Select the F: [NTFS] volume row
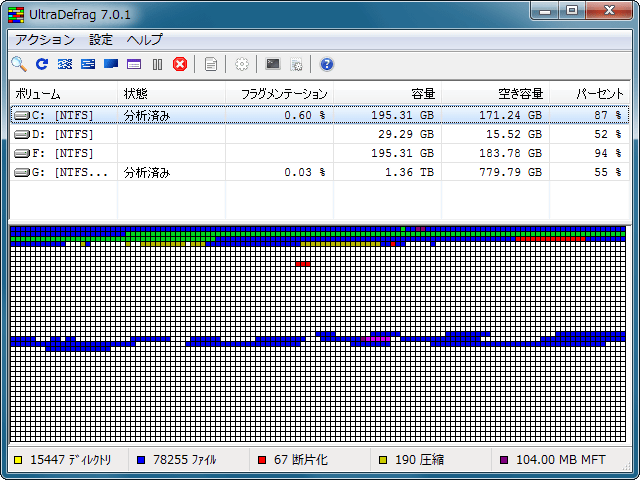The height and width of the screenshot is (480, 640). pos(320,153)
